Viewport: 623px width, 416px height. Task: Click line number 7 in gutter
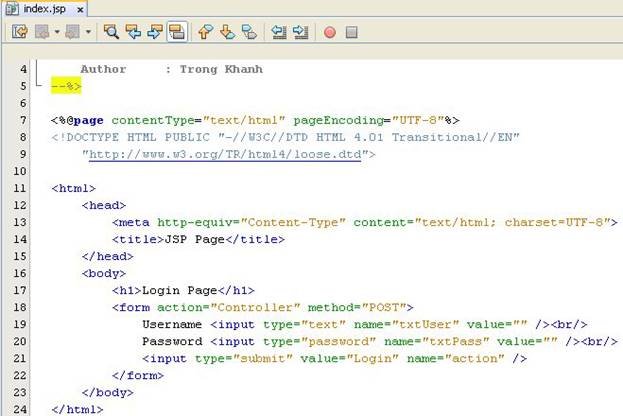tap(23, 120)
